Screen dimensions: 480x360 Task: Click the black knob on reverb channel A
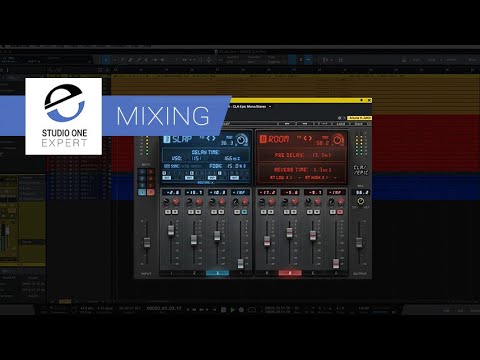click(262, 202)
